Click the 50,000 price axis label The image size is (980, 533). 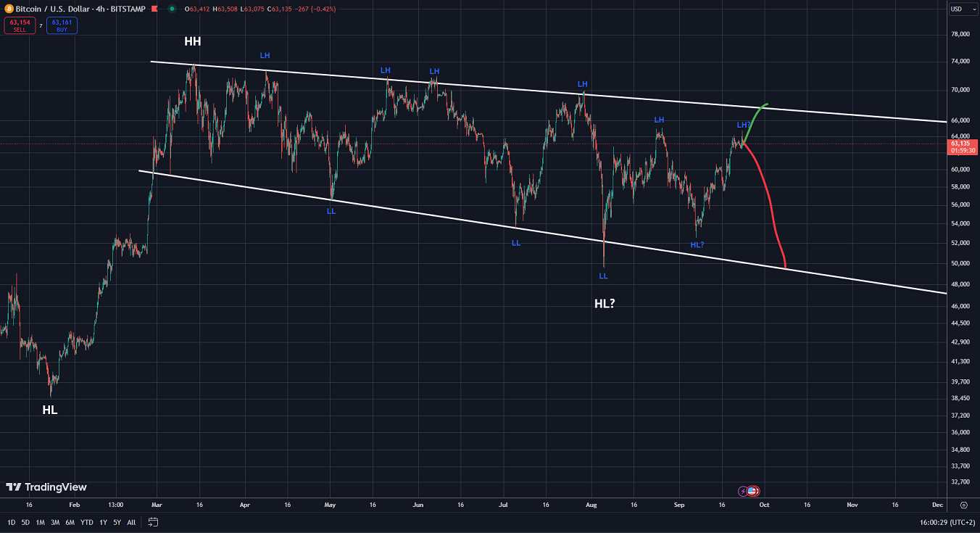pyautogui.click(x=960, y=263)
